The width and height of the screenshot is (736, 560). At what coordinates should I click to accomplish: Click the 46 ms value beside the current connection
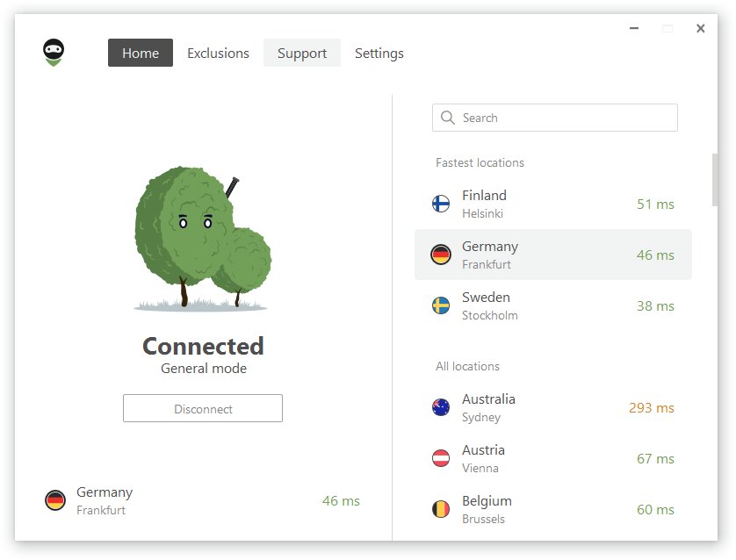pyautogui.click(x=341, y=501)
